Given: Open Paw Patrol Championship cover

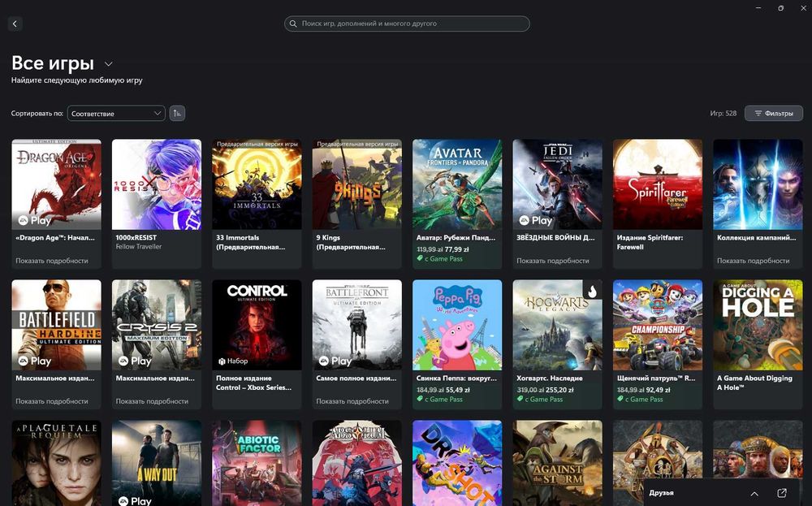Looking at the screenshot, I should [658, 325].
